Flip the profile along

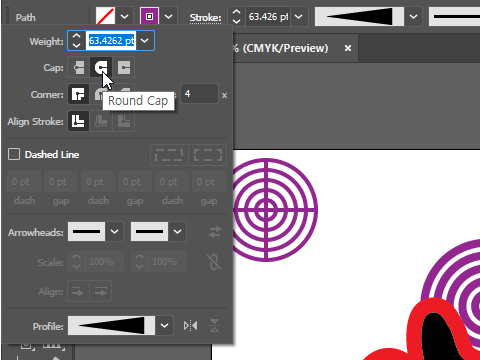[190, 326]
